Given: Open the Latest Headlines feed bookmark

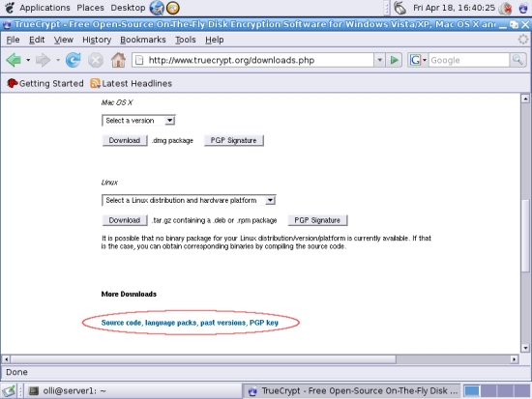Looking at the screenshot, I should [132, 83].
